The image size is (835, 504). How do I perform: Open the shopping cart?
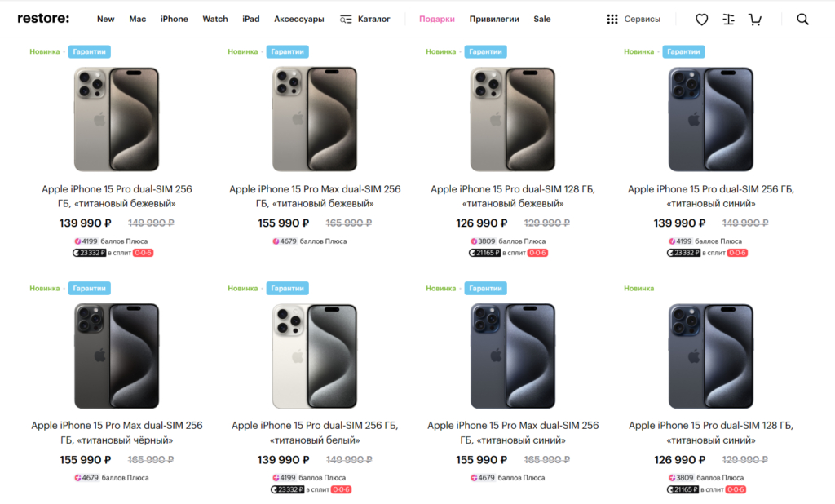pos(755,20)
